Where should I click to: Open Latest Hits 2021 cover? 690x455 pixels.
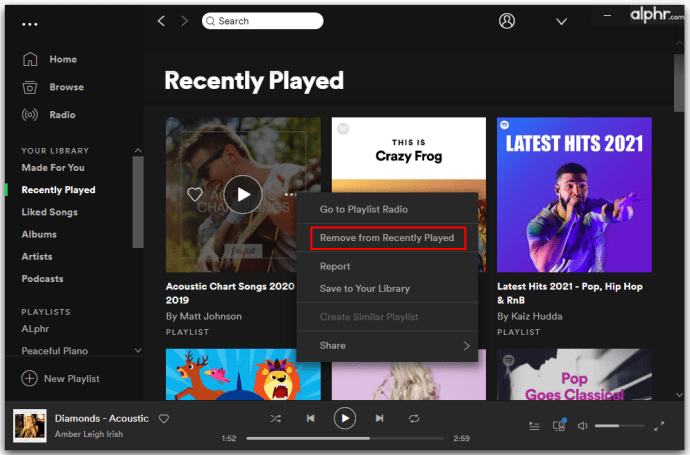[x=574, y=194]
